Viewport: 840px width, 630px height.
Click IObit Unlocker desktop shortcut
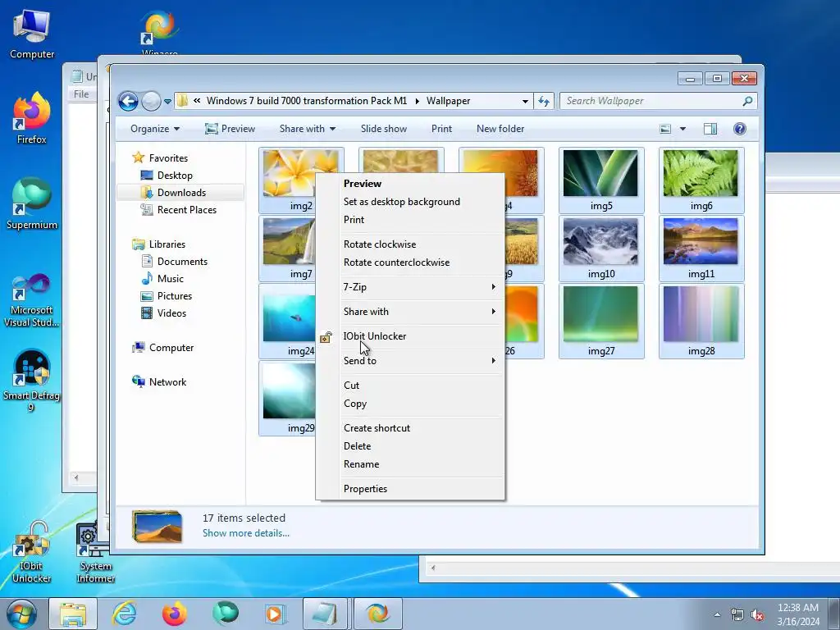(32, 552)
